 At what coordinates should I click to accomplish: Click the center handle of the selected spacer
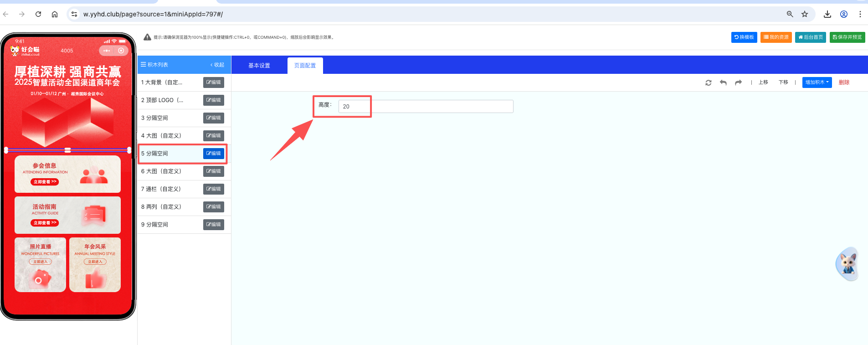[67, 150]
